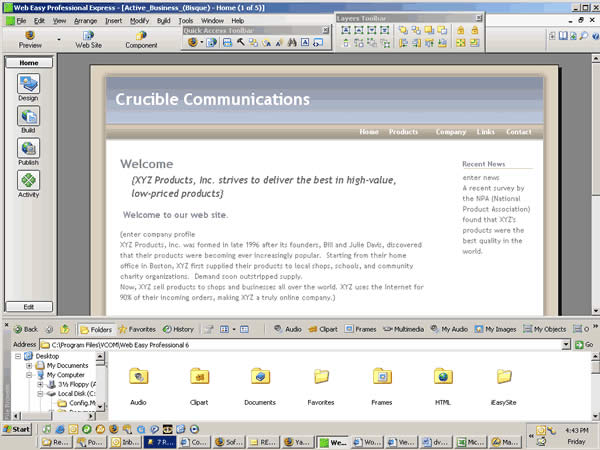Select the Clipart folder icon
Screen dimensions: 600x450
(199, 376)
